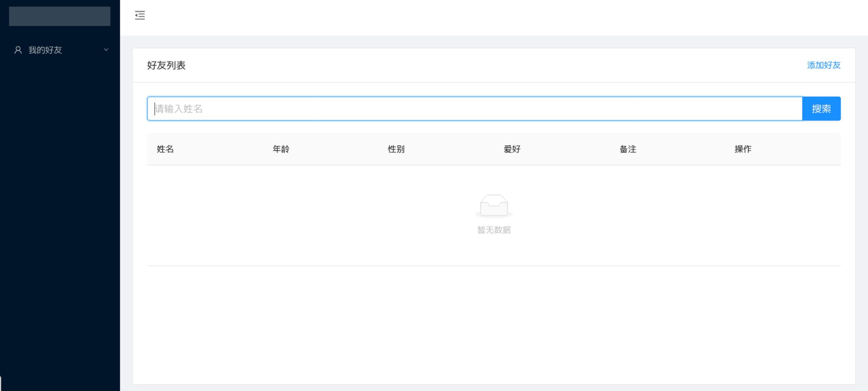Click the 年龄 column header
The image size is (868, 391).
pos(281,149)
